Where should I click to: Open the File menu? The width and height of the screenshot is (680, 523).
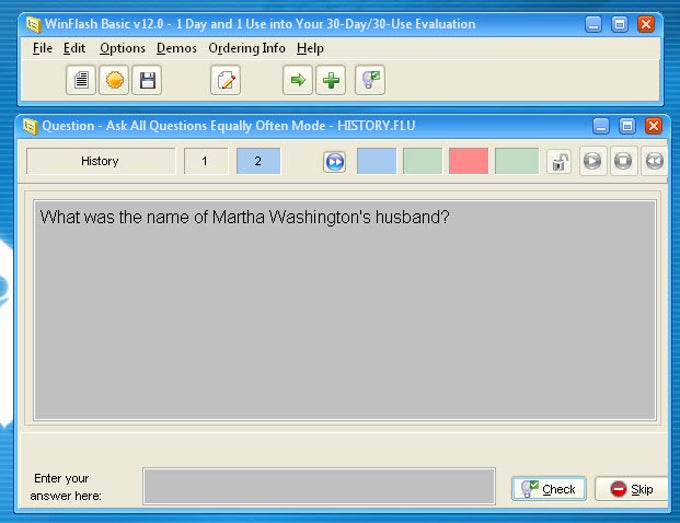pyautogui.click(x=42, y=48)
